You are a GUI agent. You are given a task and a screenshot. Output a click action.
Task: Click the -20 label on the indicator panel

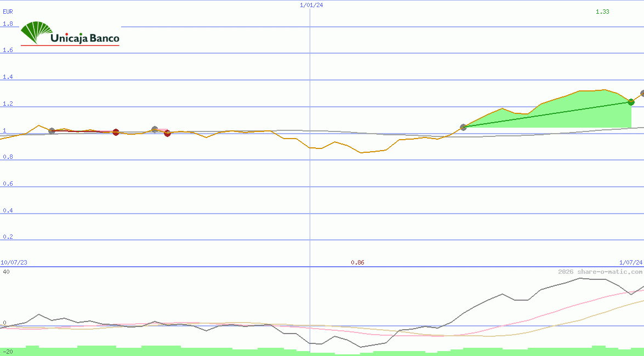tap(8, 352)
